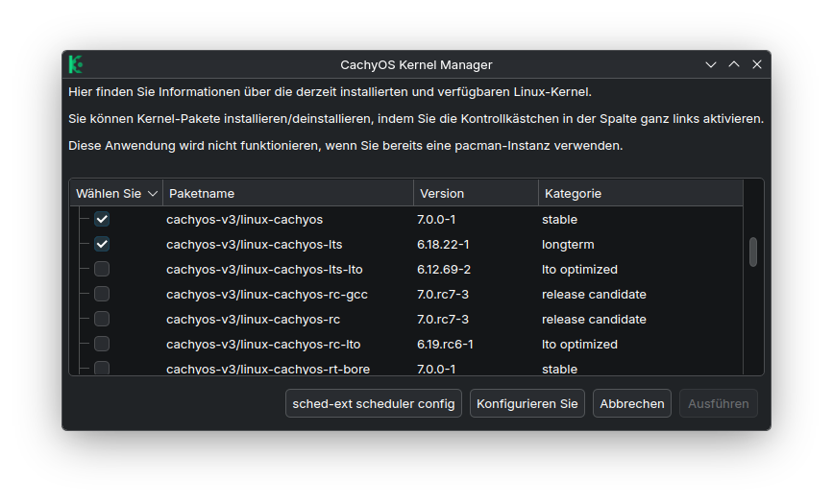Viewport: 833px width, 504px height.
Task: Sort by the Wählen Sie column header
Action: click(116, 193)
